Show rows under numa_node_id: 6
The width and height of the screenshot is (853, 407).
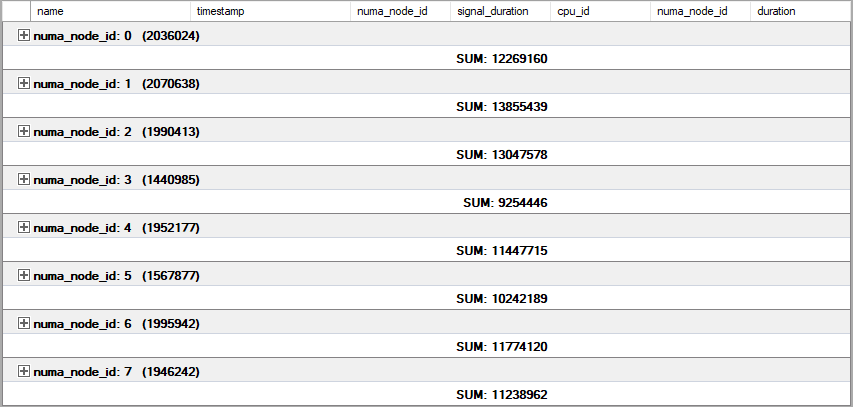pos(24,323)
